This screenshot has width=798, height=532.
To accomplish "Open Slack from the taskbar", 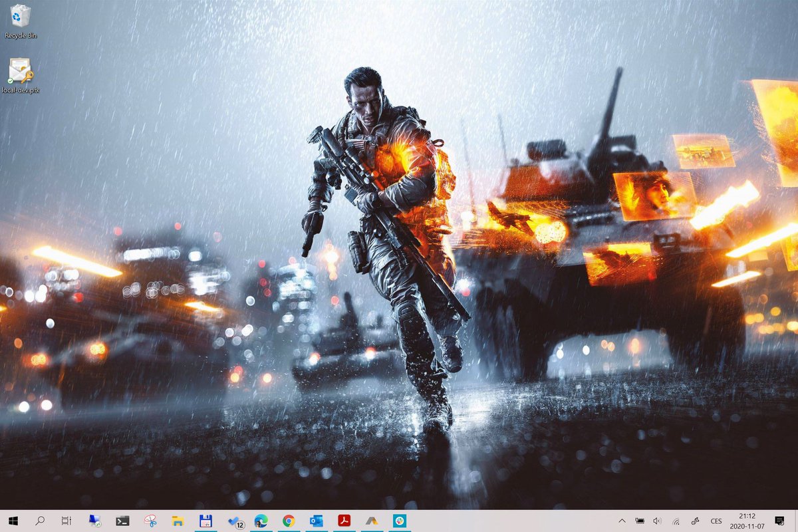I will 399,521.
